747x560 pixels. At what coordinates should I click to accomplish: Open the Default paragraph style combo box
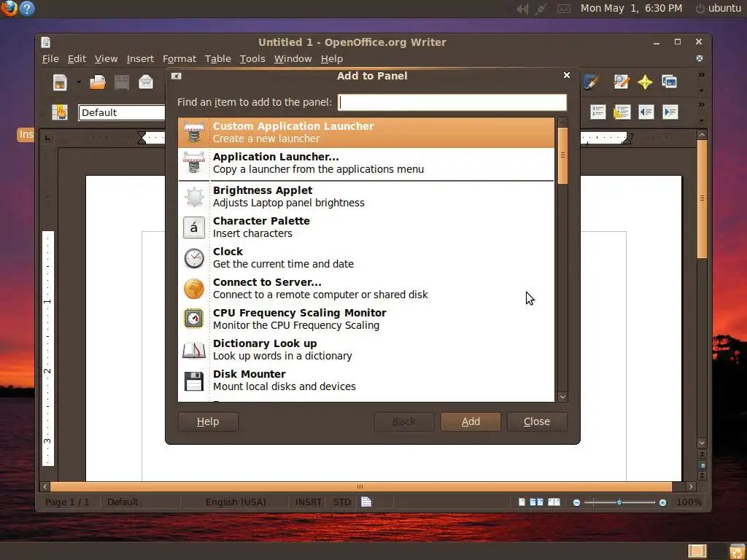tap(122, 112)
